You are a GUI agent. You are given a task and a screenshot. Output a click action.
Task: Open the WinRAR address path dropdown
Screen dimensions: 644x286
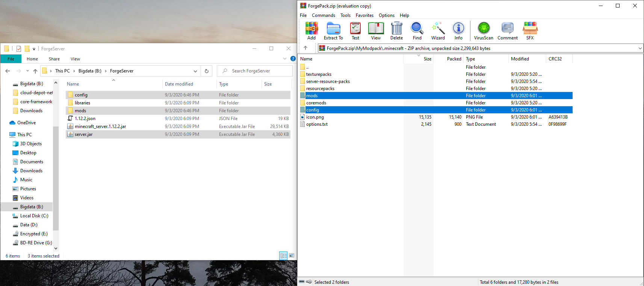coord(640,48)
